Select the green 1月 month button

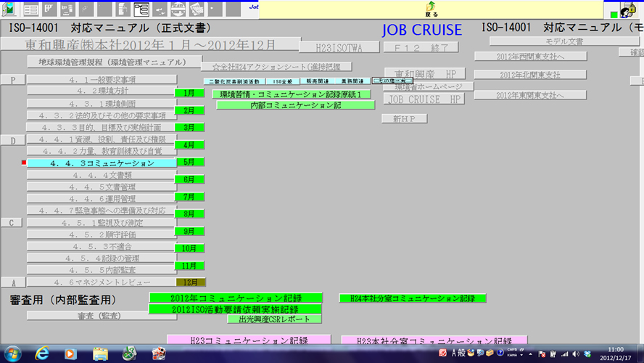(189, 93)
